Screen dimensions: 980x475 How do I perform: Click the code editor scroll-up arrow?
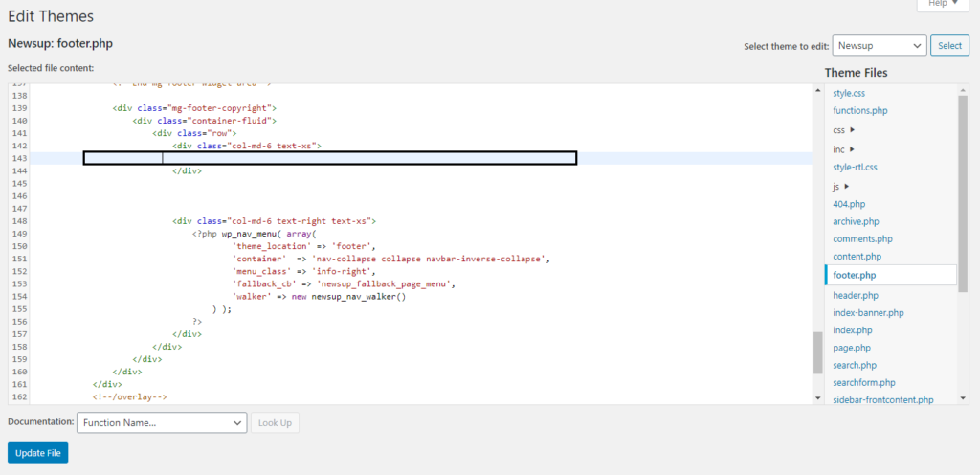[818, 91]
